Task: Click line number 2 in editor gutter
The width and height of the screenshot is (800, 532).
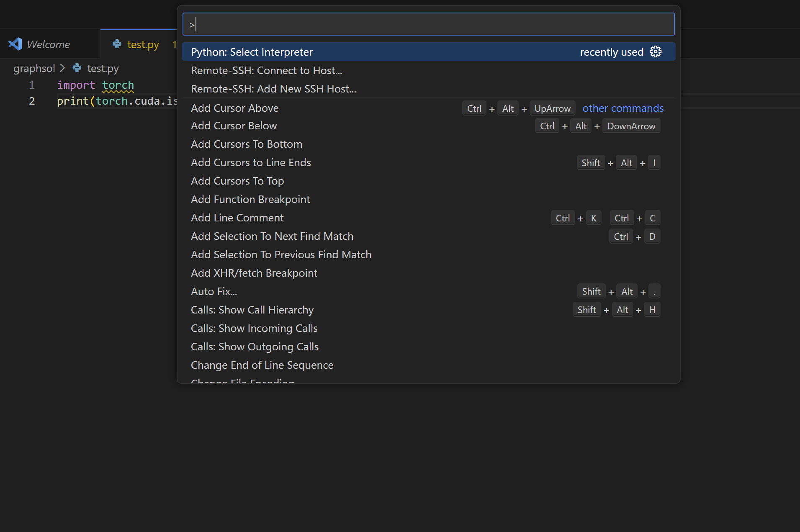Action: pos(32,101)
